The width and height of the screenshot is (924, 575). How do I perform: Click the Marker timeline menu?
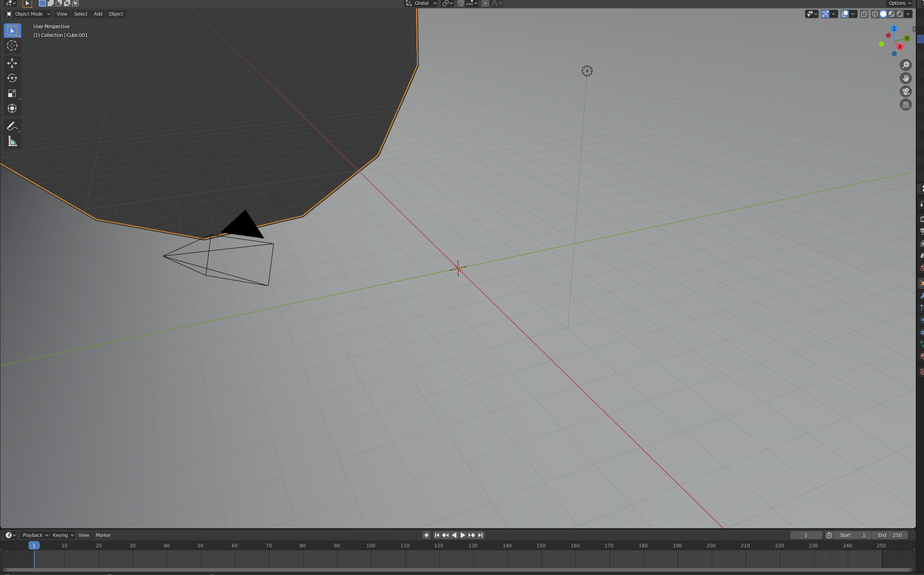(103, 535)
